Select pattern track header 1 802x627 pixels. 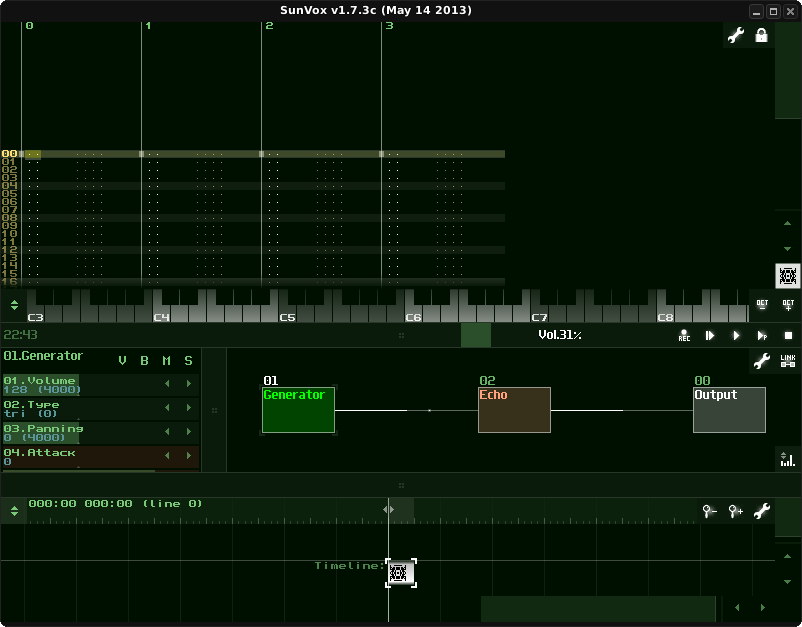tap(148, 26)
